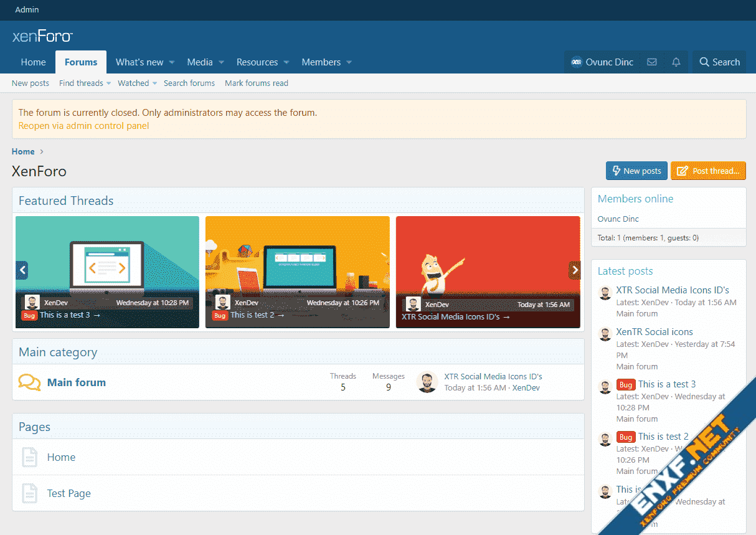Click the Main forum chat bubbles icon
Screen dimensions: 756x535
click(x=29, y=382)
